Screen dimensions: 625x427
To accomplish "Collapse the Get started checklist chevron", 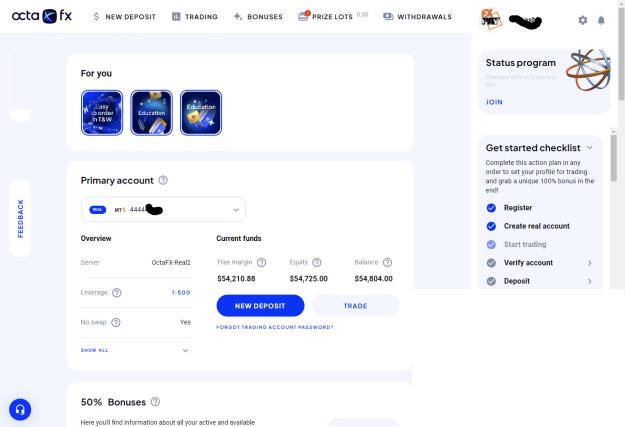I will point(590,148).
